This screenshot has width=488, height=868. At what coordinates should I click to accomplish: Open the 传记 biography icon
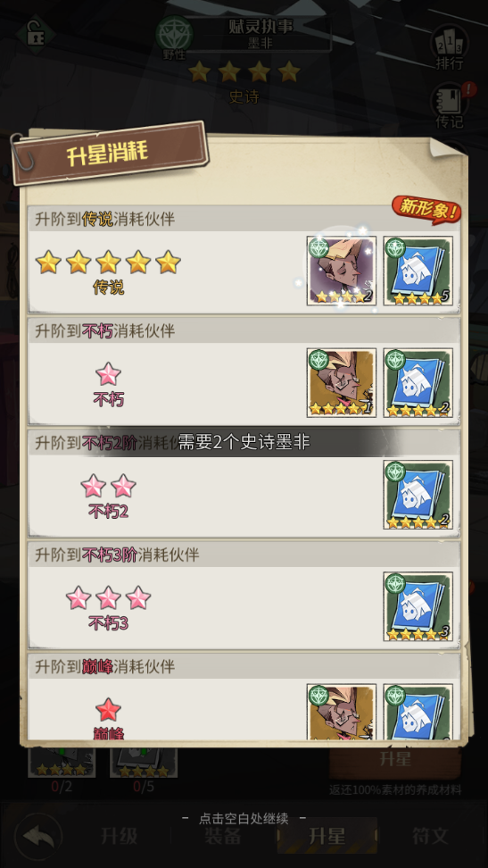coord(450,106)
